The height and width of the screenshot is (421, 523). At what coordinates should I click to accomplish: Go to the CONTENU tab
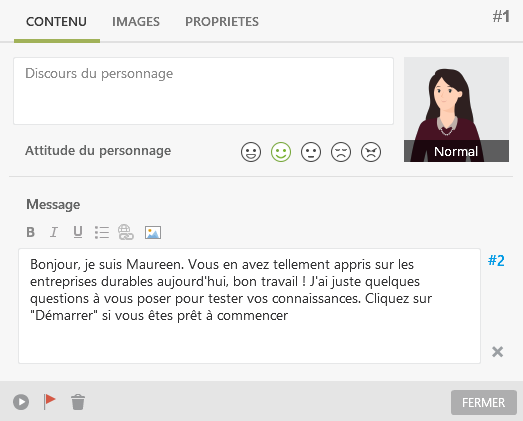pyautogui.click(x=56, y=22)
